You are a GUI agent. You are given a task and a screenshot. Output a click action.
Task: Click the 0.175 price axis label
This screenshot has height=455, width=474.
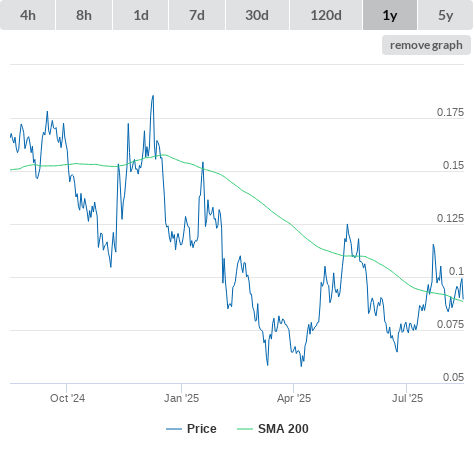(450, 112)
